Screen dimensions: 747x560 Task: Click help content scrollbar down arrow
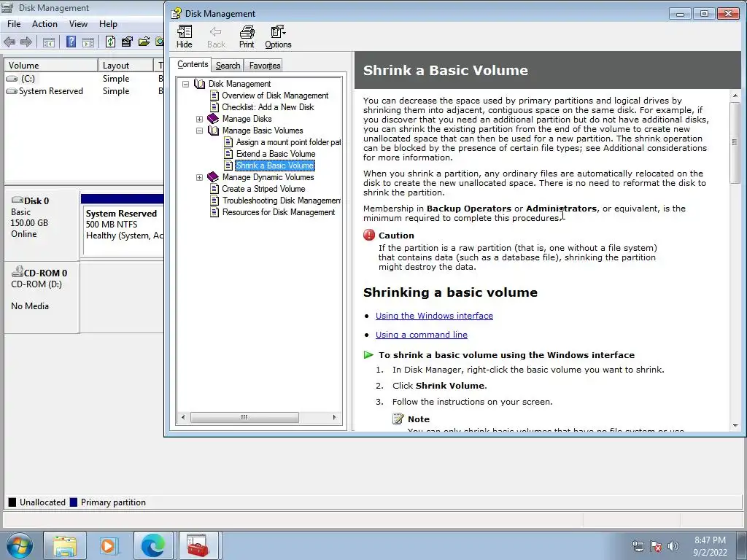point(735,426)
